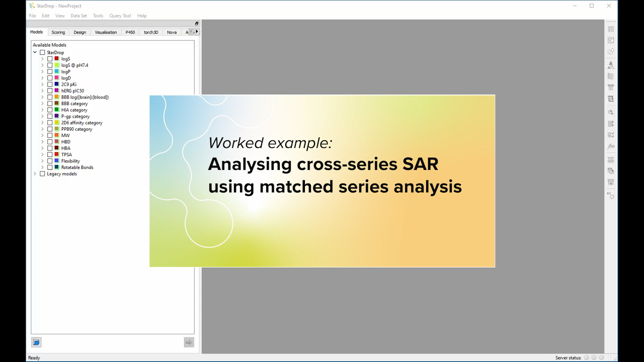The width and height of the screenshot is (644, 362).
Task: Click the magnifying glass search icon
Action: (x=611, y=113)
